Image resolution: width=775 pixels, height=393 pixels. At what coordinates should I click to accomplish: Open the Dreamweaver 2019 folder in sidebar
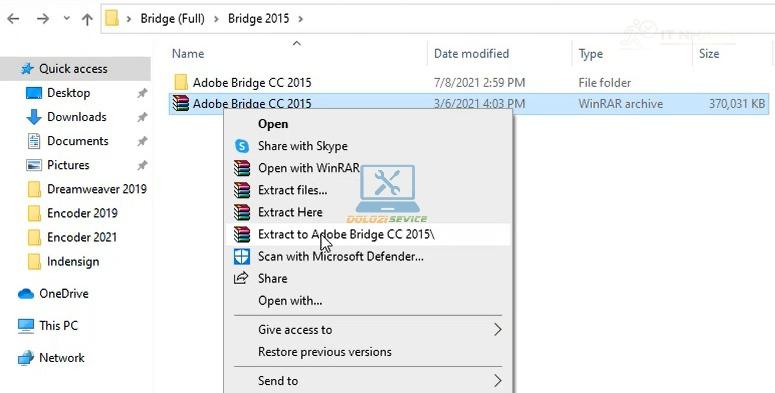(87, 189)
